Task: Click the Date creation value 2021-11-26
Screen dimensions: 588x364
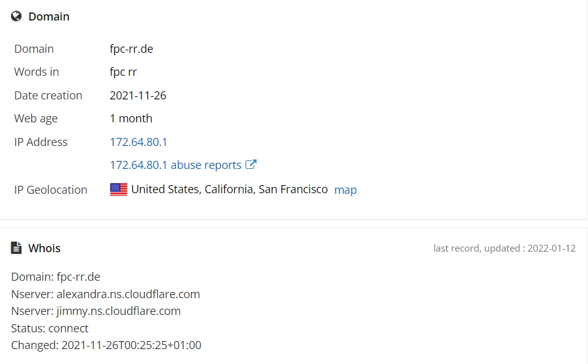Action: [138, 96]
